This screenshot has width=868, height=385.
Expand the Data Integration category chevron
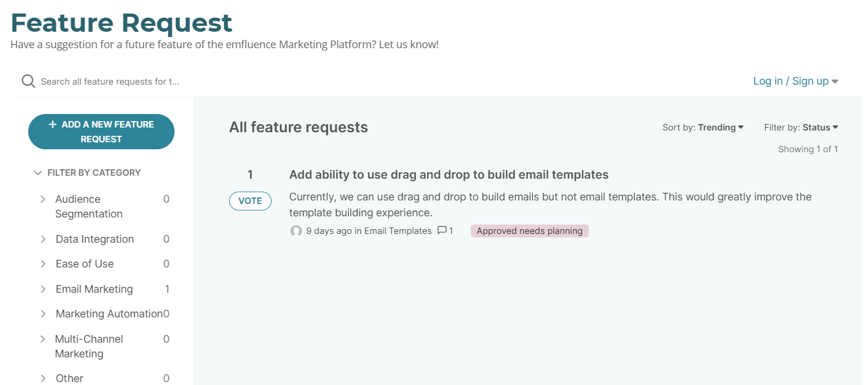(x=43, y=239)
